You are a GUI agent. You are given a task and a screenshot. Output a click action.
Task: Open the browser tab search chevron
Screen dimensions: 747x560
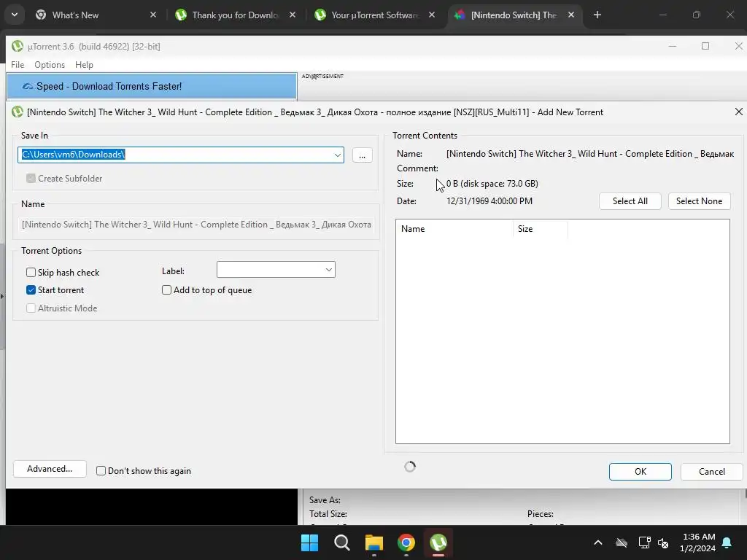pos(15,15)
